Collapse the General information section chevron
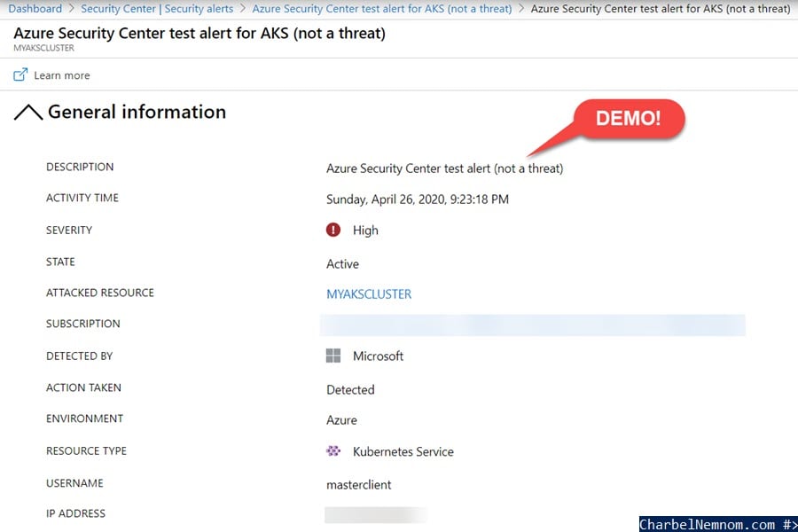798x532 pixels. tap(28, 112)
